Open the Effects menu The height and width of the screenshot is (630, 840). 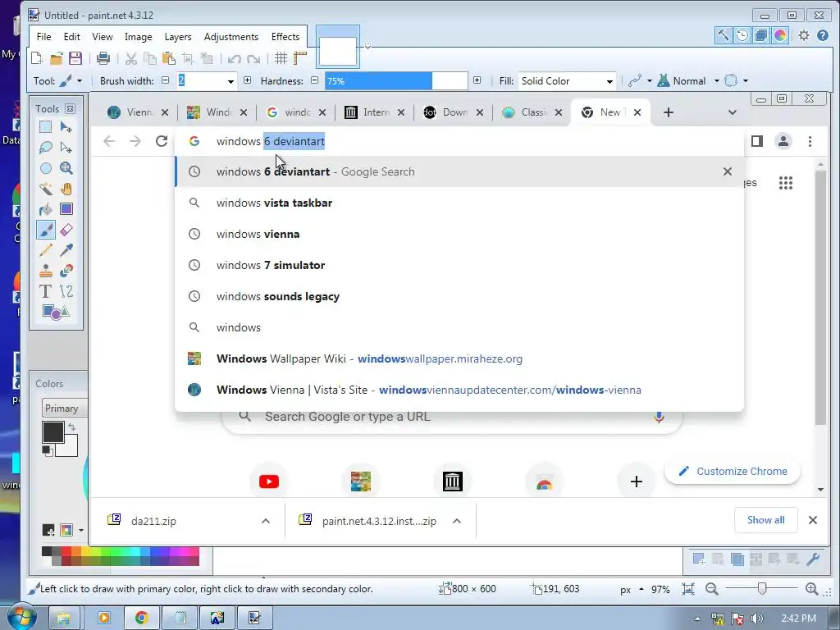285,36
